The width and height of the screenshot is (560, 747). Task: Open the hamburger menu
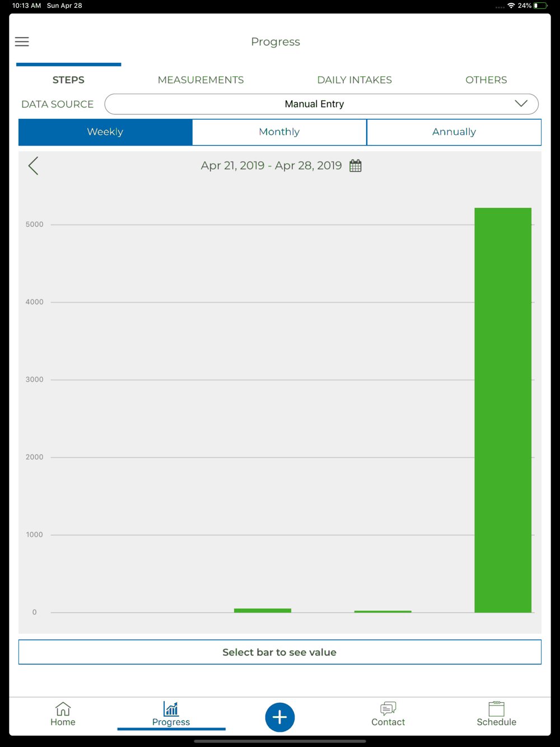[22, 42]
